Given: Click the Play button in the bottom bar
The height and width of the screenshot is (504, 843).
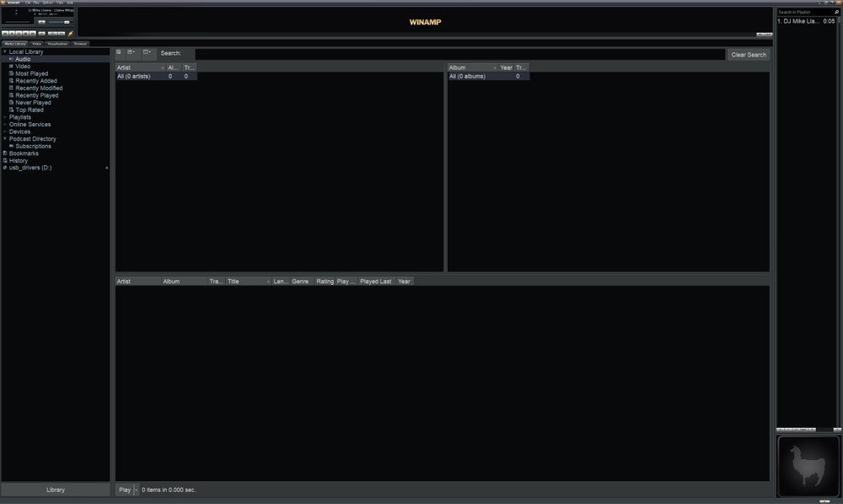Looking at the screenshot, I should 125,490.
